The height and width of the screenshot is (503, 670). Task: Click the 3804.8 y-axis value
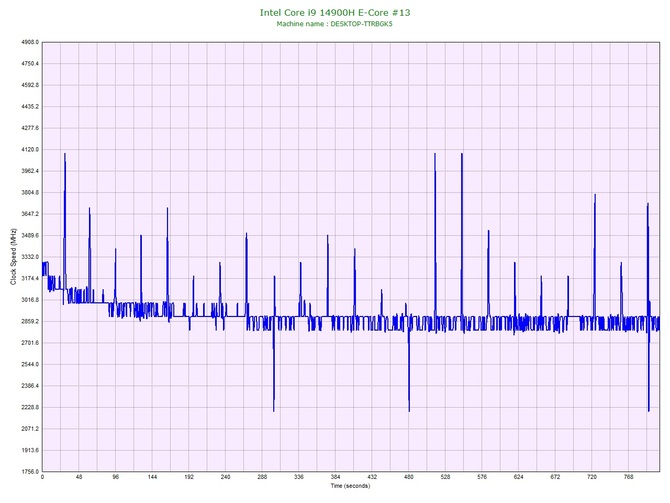click(x=30, y=193)
